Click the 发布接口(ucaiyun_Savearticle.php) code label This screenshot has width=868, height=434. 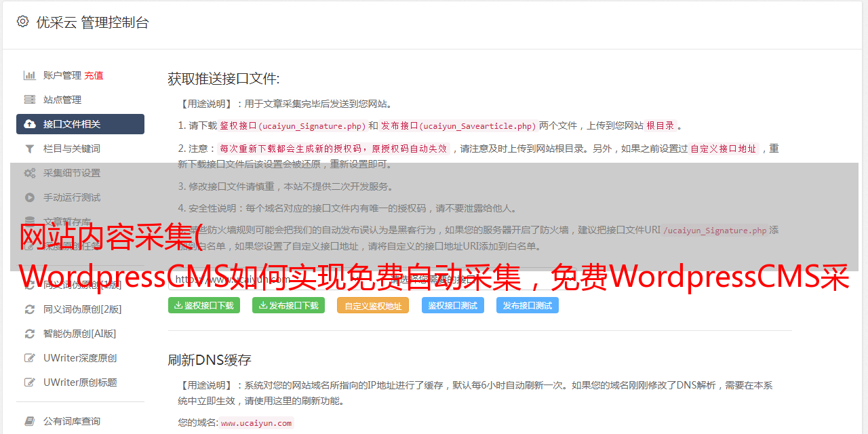(x=458, y=125)
